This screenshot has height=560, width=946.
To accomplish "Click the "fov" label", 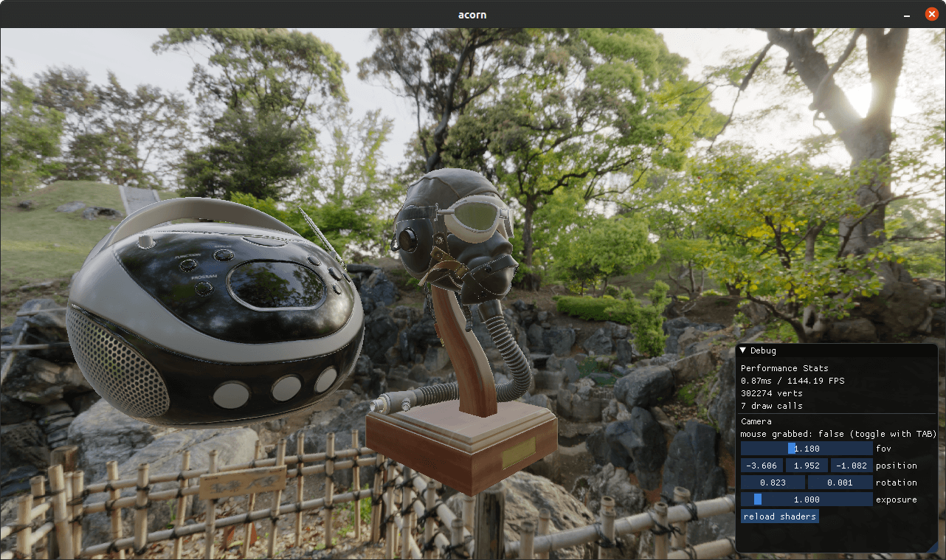I will click(x=883, y=449).
